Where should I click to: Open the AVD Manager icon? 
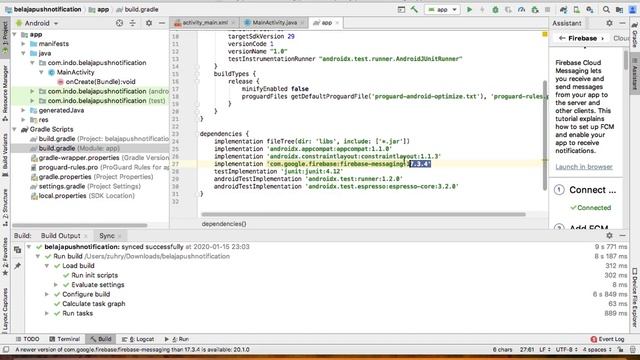point(576,9)
